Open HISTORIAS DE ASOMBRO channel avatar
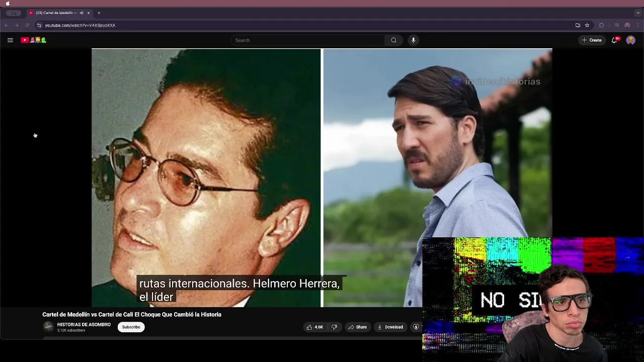Image resolution: width=644 pixels, height=362 pixels. click(x=48, y=327)
